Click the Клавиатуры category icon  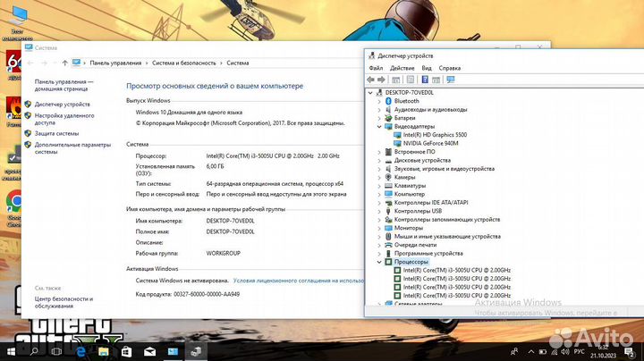click(x=388, y=186)
